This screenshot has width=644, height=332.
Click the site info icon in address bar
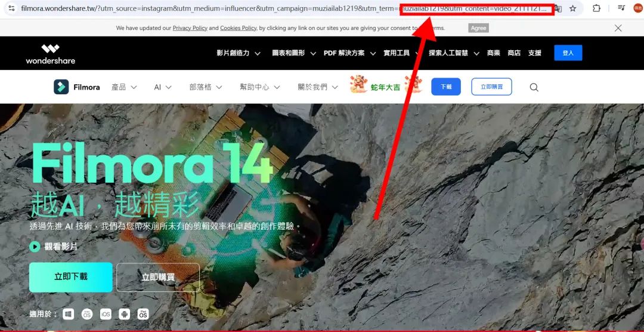point(11,8)
